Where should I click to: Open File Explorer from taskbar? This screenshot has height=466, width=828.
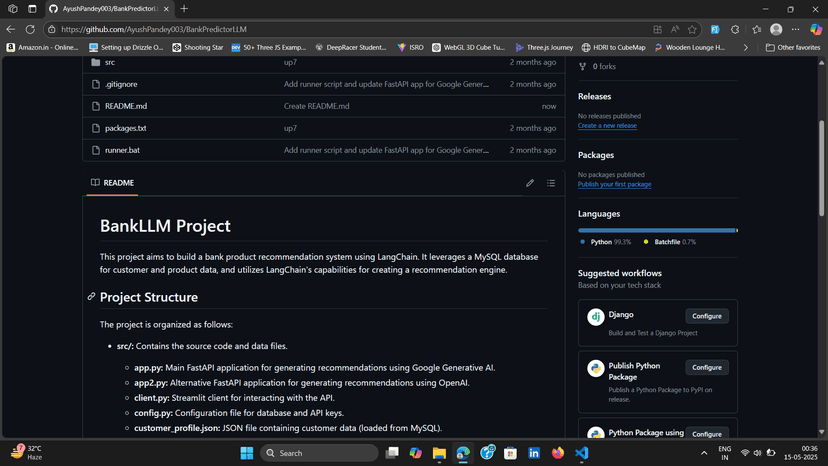pyautogui.click(x=439, y=453)
